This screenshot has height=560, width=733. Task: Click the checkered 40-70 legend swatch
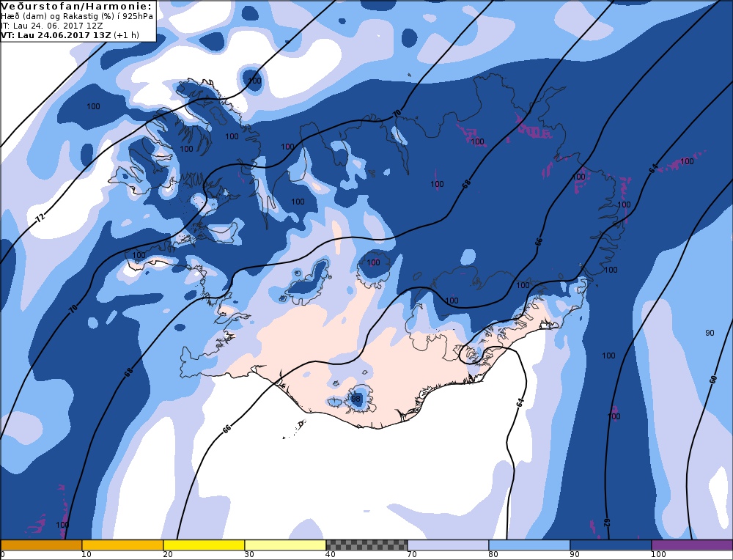coord(366,545)
